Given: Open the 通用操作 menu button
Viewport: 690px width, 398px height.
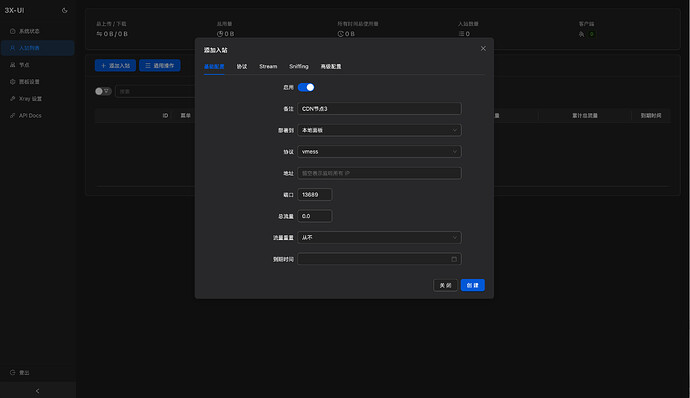Looking at the screenshot, I should pyautogui.click(x=160, y=66).
